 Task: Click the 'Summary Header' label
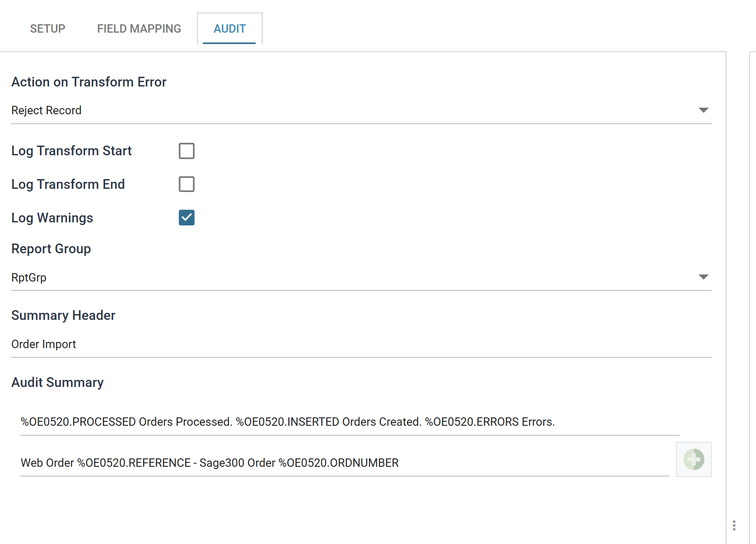[x=63, y=315]
